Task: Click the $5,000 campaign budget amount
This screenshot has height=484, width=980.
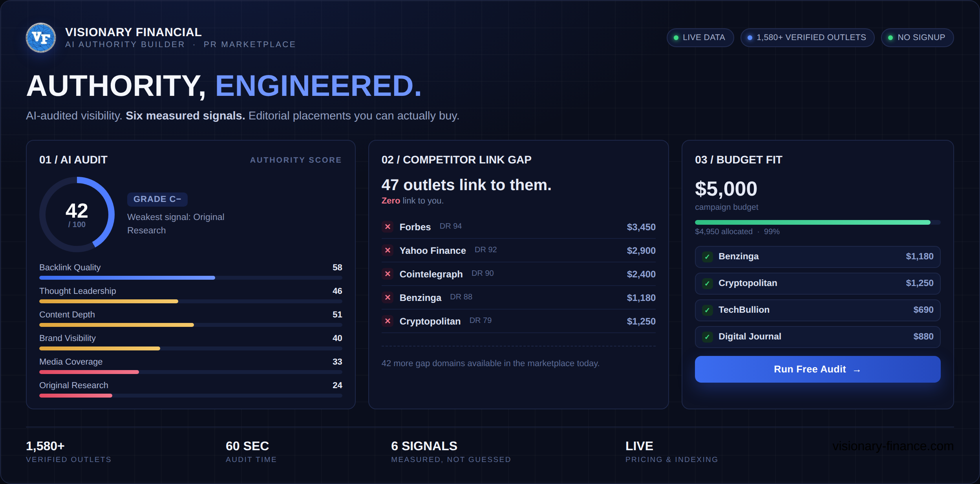Action: (726, 189)
